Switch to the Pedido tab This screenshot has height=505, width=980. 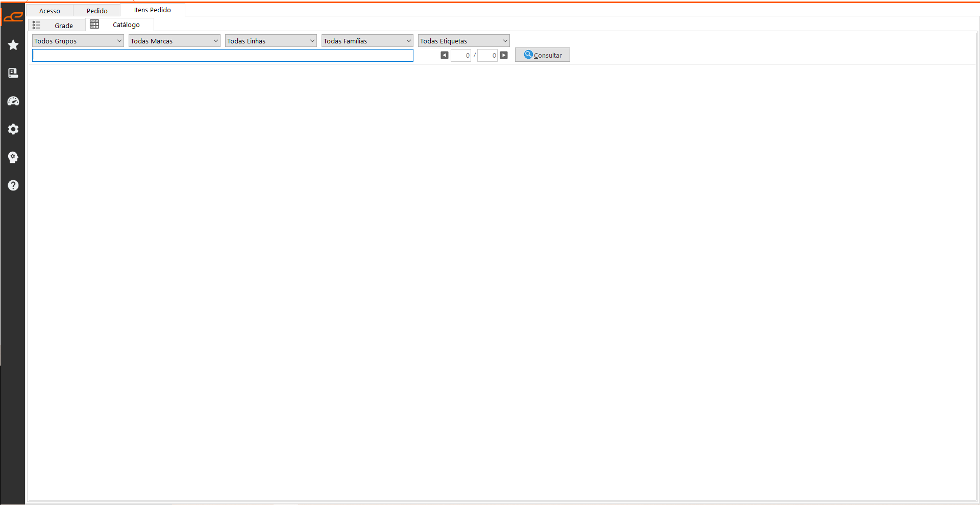tap(97, 11)
